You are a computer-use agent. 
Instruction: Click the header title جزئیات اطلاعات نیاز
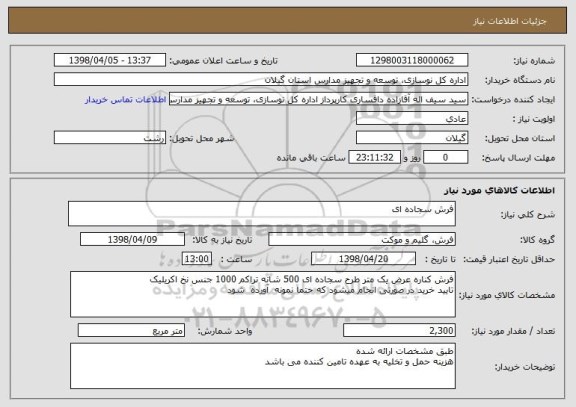[510, 21]
